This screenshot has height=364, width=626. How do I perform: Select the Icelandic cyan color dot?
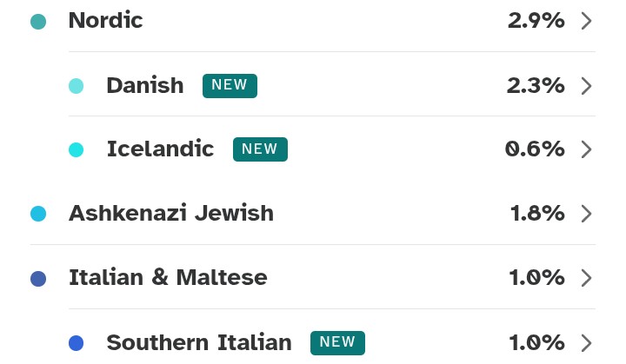pos(76,150)
